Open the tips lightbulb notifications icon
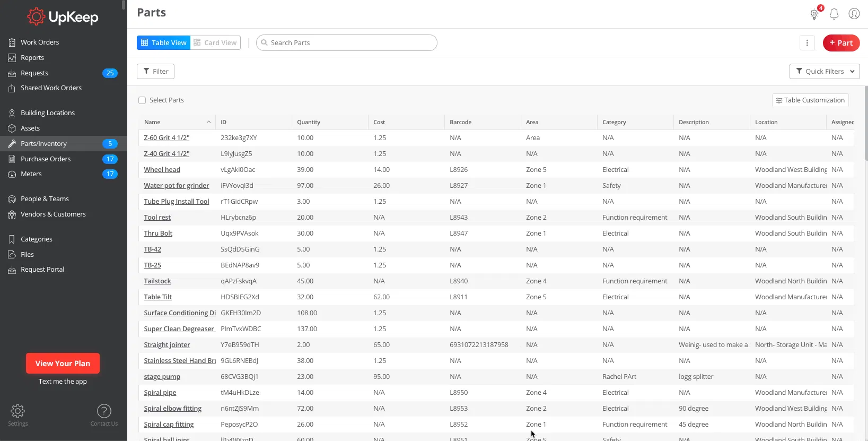The image size is (868, 441). pos(814,14)
